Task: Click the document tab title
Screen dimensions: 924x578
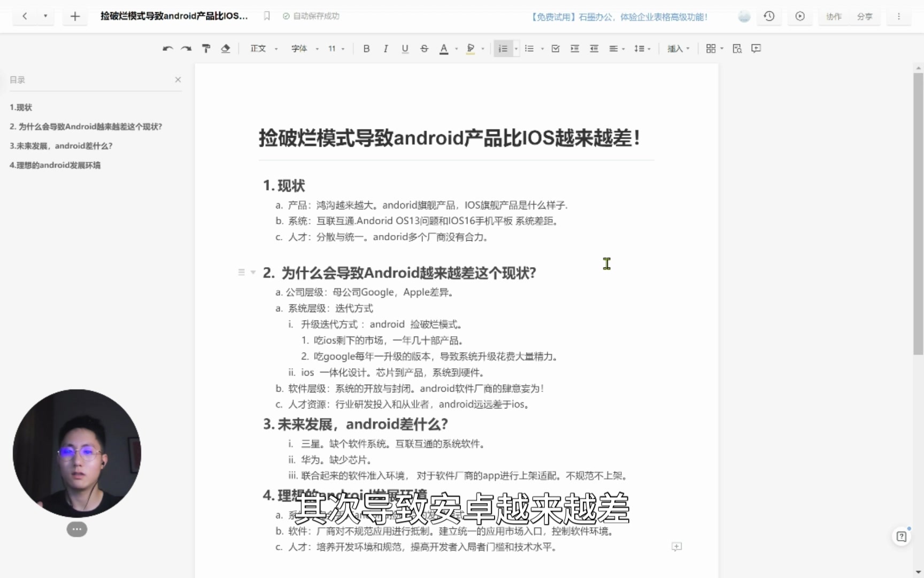Action: coord(174,16)
